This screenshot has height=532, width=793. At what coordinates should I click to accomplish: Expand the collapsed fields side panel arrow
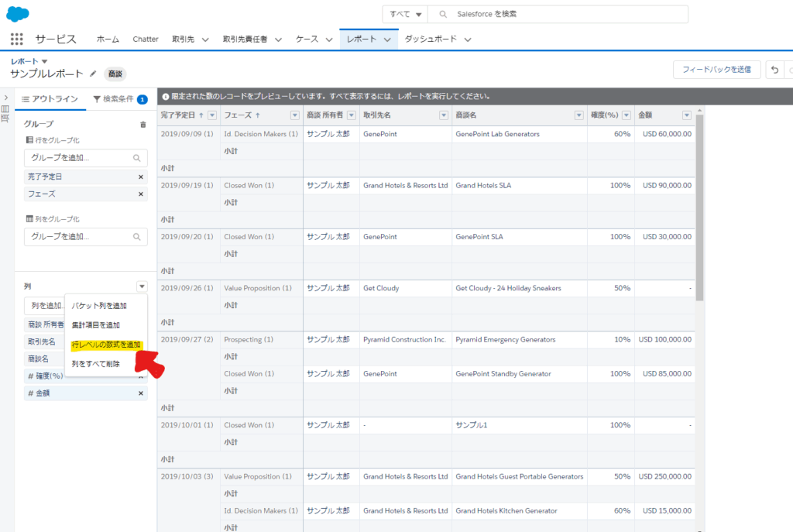6,98
